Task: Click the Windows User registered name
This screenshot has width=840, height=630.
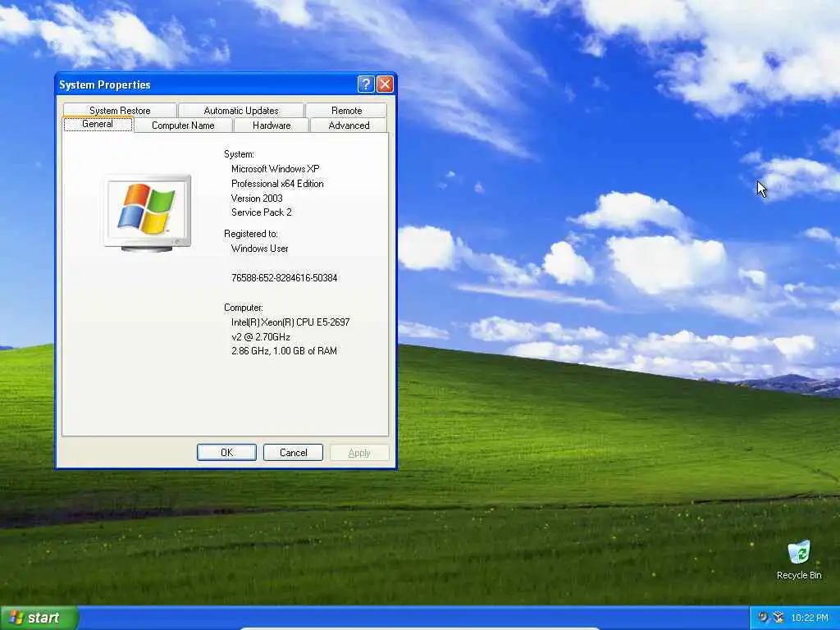Action: coord(260,249)
